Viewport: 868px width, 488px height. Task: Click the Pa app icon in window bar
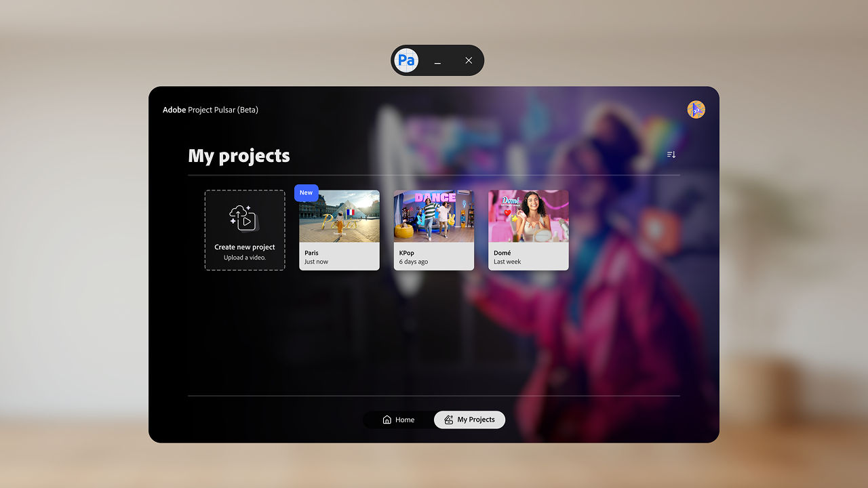[x=406, y=61]
